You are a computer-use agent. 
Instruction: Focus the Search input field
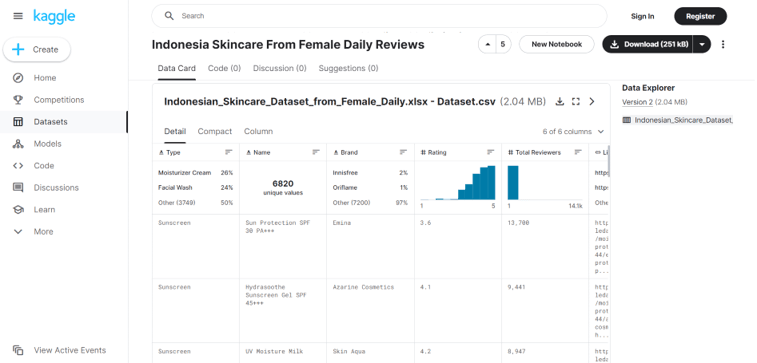tap(379, 16)
